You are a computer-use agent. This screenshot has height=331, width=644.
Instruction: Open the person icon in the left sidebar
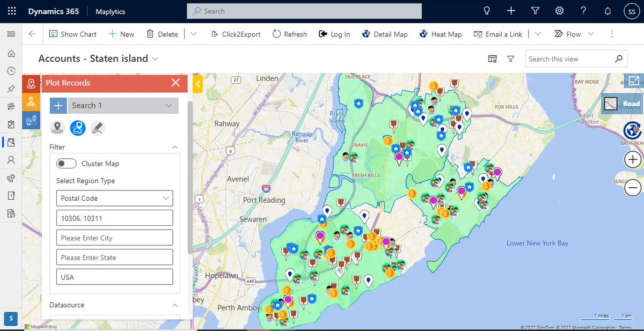pyautogui.click(x=11, y=160)
